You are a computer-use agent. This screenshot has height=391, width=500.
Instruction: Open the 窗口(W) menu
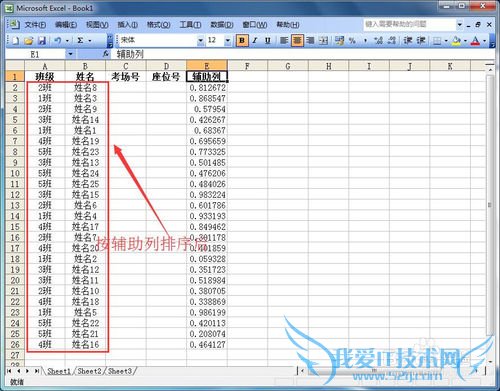pos(255,25)
